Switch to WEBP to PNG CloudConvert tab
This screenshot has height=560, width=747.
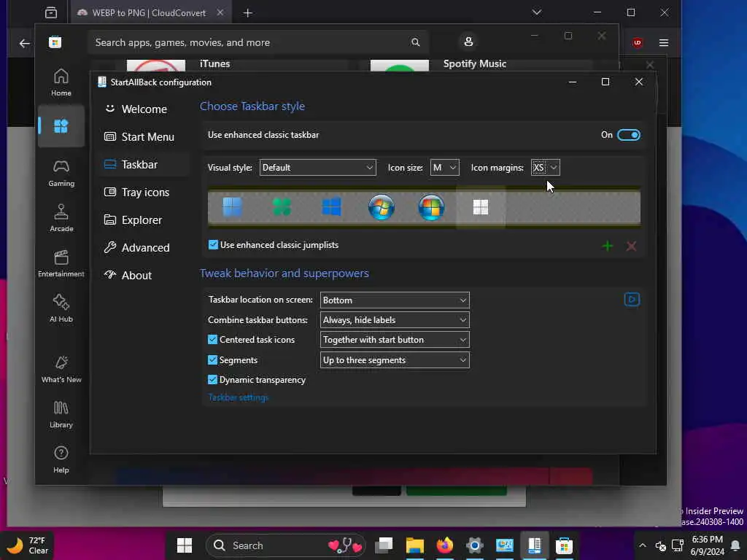pos(149,13)
